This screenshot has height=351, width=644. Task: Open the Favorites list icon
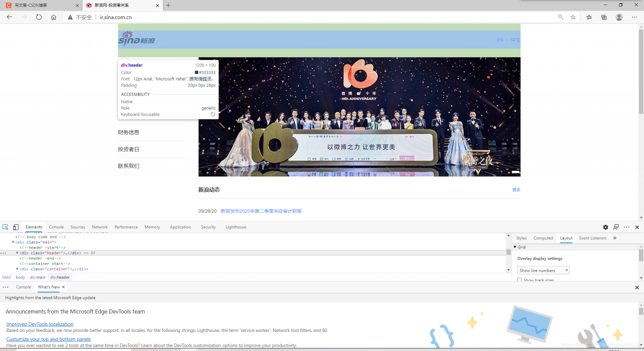[589, 17]
